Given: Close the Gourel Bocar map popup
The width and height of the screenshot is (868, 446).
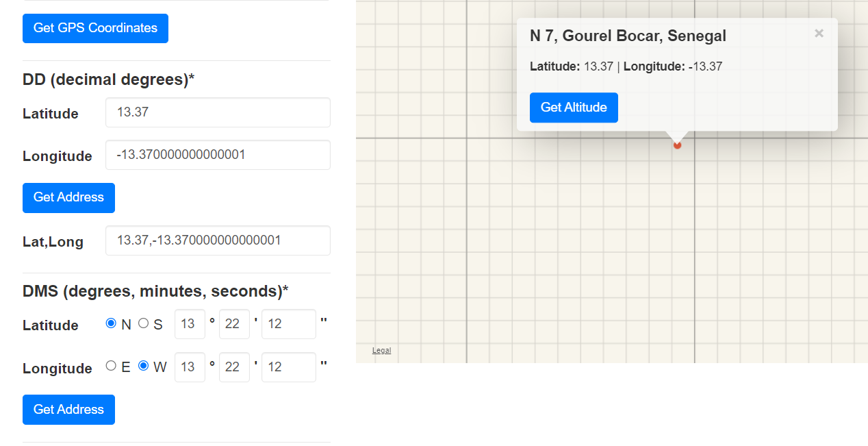Looking at the screenshot, I should 819,33.
